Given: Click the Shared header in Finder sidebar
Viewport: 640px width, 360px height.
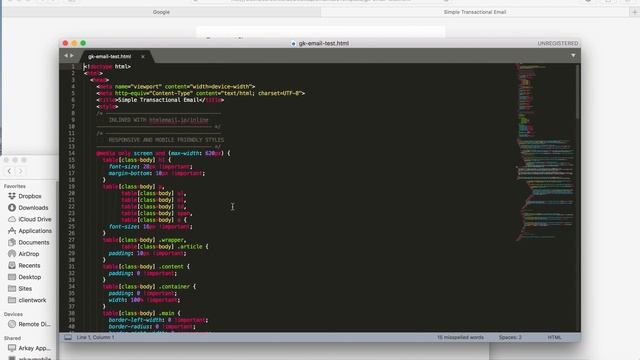Looking at the screenshot, I should [x=12, y=338].
